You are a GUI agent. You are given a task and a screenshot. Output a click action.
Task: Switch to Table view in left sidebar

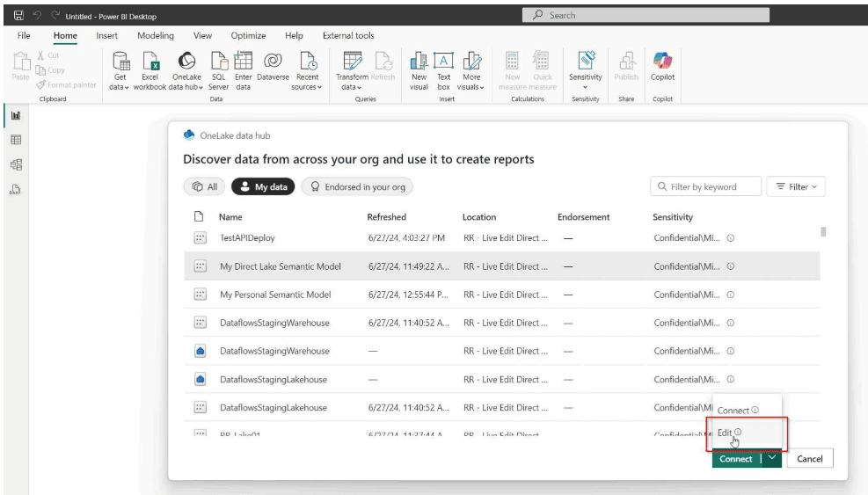pyautogui.click(x=16, y=140)
